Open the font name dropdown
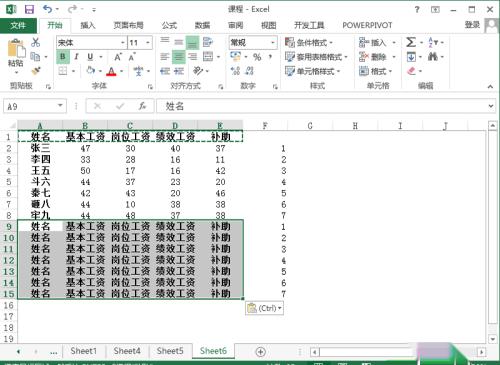 (123, 43)
